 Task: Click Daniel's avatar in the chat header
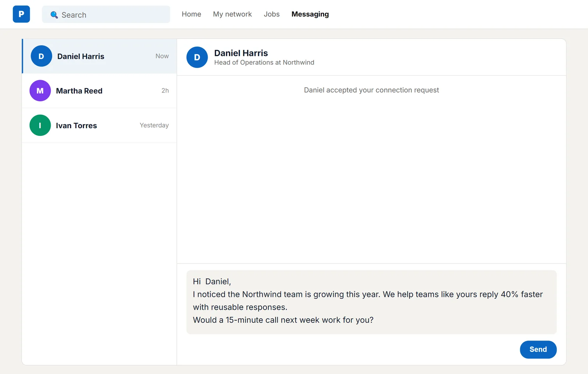[197, 57]
